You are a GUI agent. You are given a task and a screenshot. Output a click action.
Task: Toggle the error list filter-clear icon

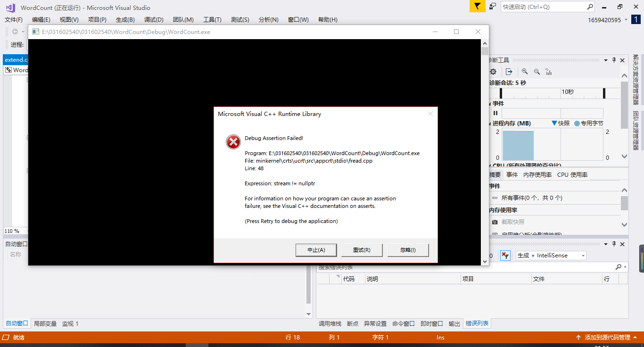(505, 256)
